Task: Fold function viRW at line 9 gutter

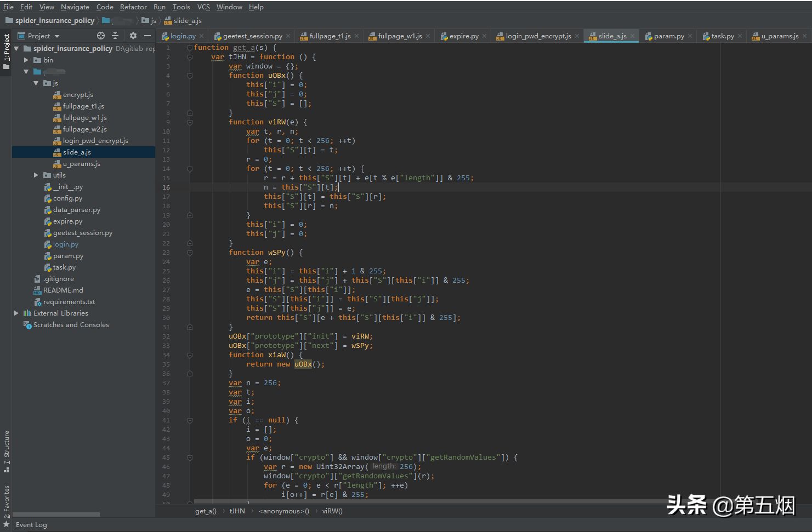Action: 190,122
